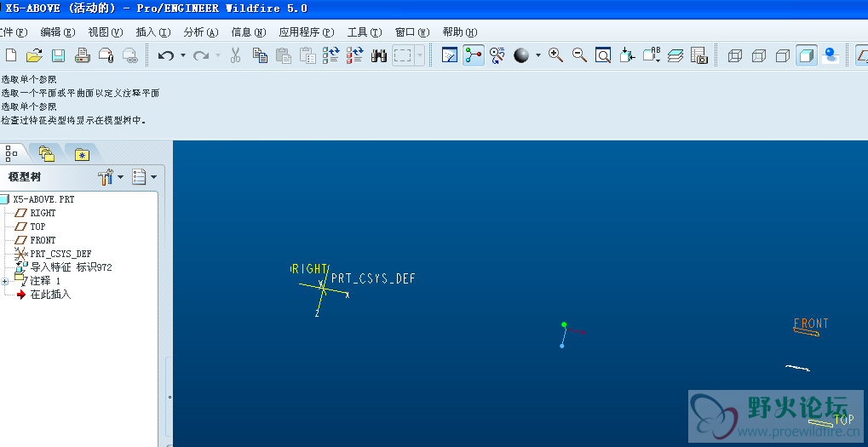
Task: Select PRT_CSYS_DEF in the model tree
Action: coord(60,254)
